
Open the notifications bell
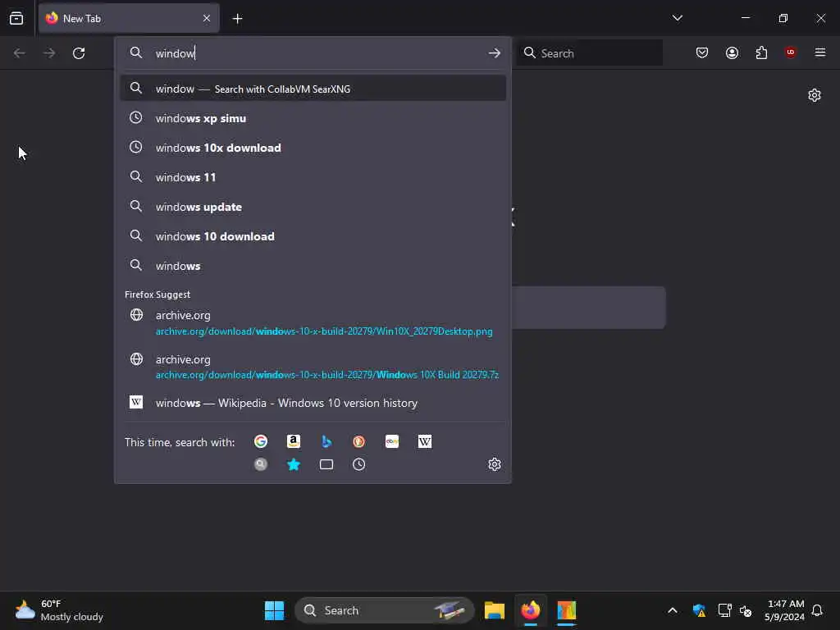click(x=817, y=610)
